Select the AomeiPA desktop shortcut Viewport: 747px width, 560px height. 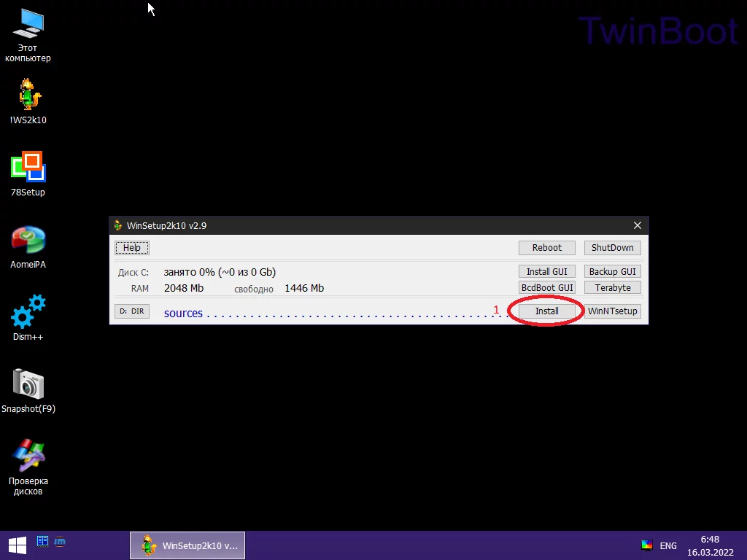tap(28, 246)
